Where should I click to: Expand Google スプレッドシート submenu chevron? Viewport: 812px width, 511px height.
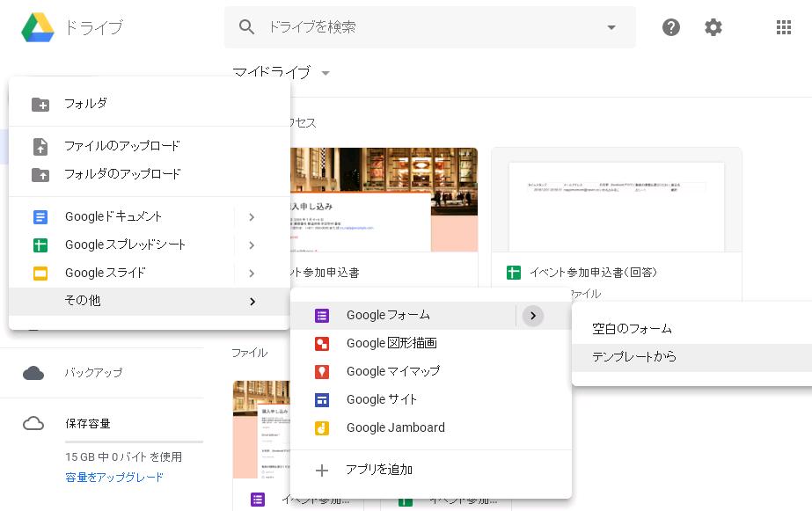point(252,245)
